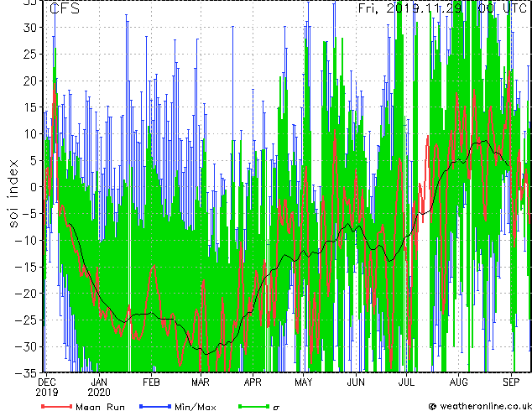Click the APR month label
Viewport: 532px width, 411px height.
(253, 382)
